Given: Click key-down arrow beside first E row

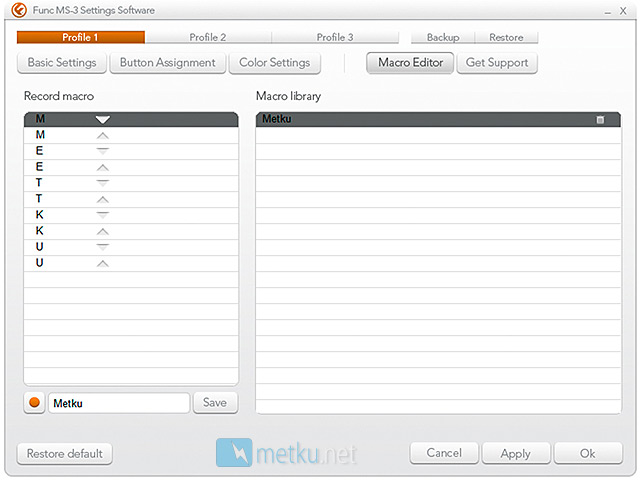Looking at the screenshot, I should tap(102, 151).
